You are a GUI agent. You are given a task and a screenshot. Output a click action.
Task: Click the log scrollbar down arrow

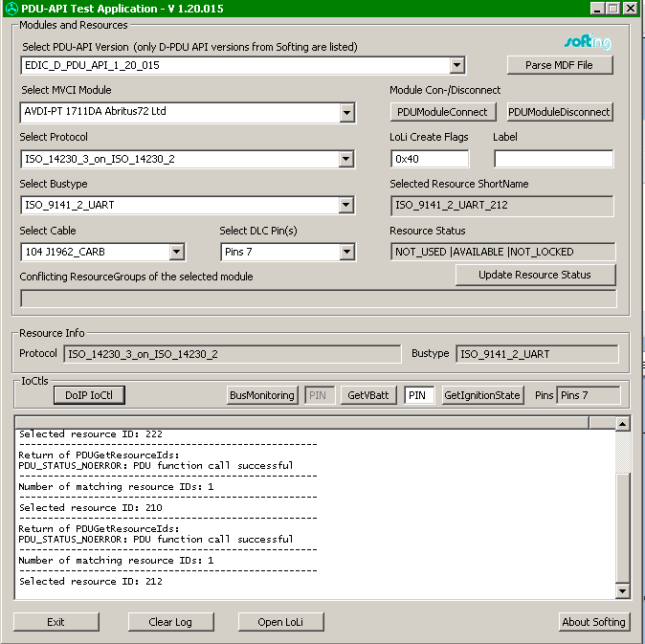622,592
